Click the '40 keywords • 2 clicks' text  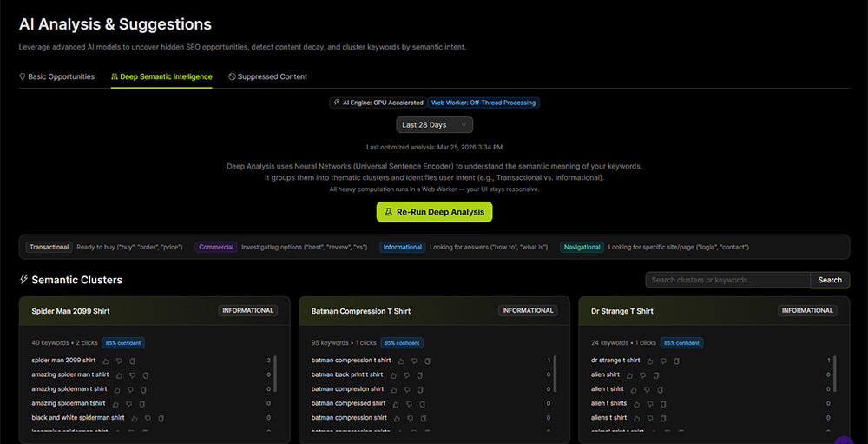[x=64, y=343]
